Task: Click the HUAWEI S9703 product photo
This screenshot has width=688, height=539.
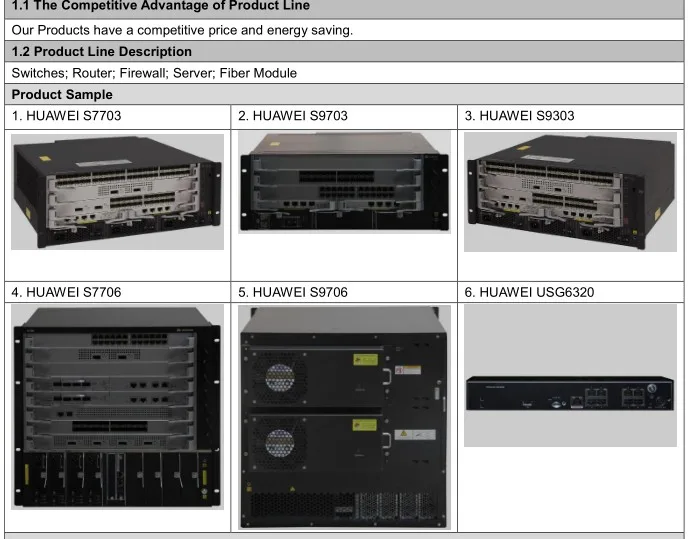Action: 344,182
